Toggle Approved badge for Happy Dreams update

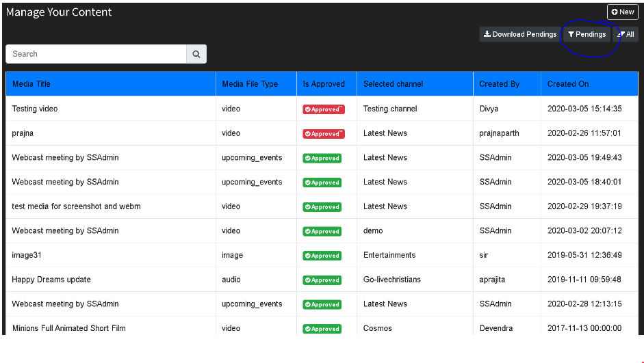[322, 280]
